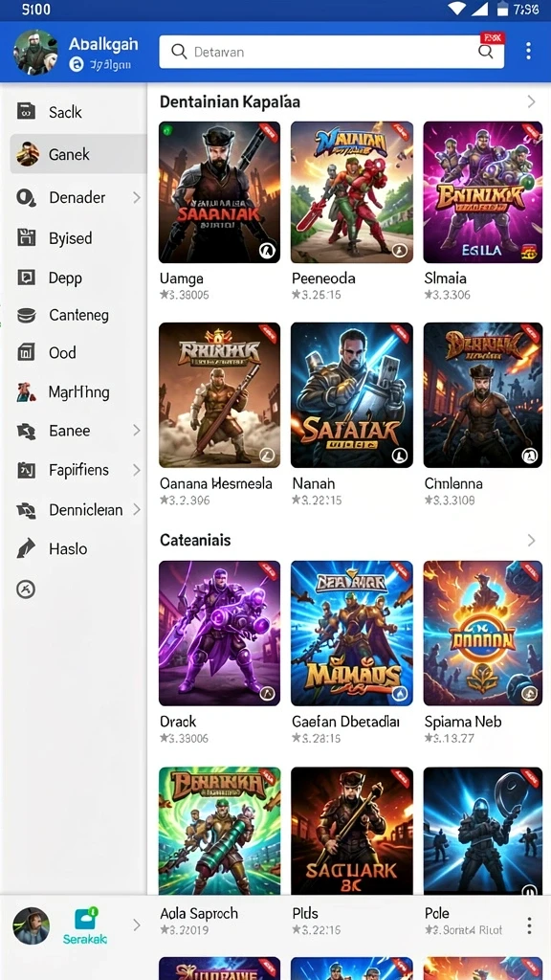Viewport: 551px width, 980px height.
Task: Click the Serakak chat icon
Action: pyautogui.click(x=85, y=919)
